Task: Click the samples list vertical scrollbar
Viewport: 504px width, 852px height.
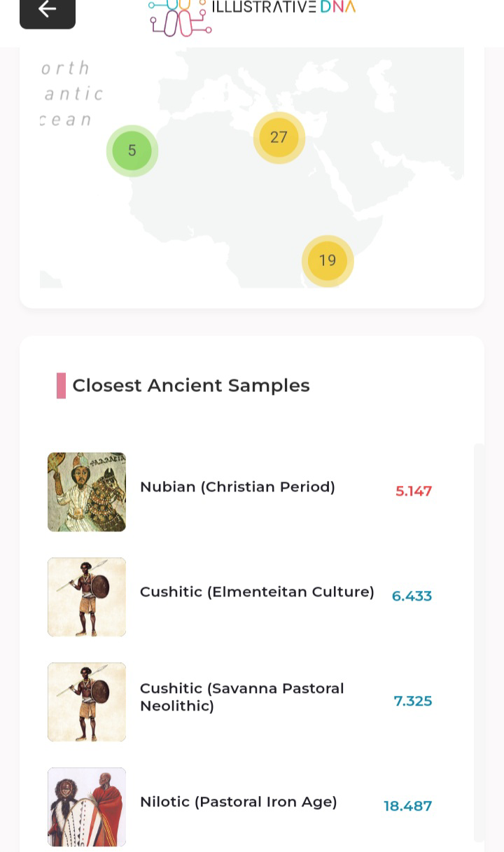Action: click(479, 642)
